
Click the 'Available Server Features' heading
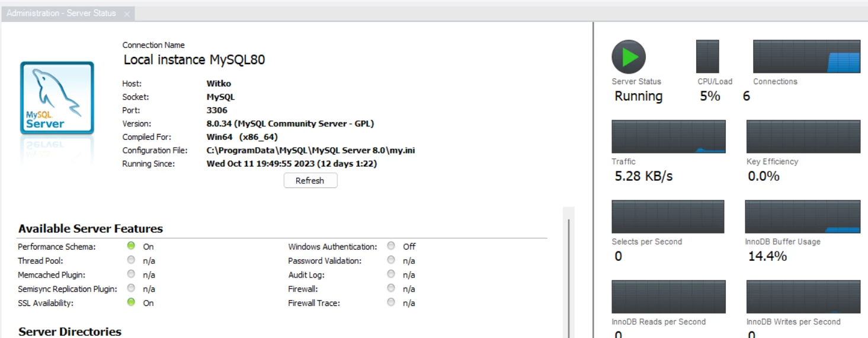click(91, 229)
